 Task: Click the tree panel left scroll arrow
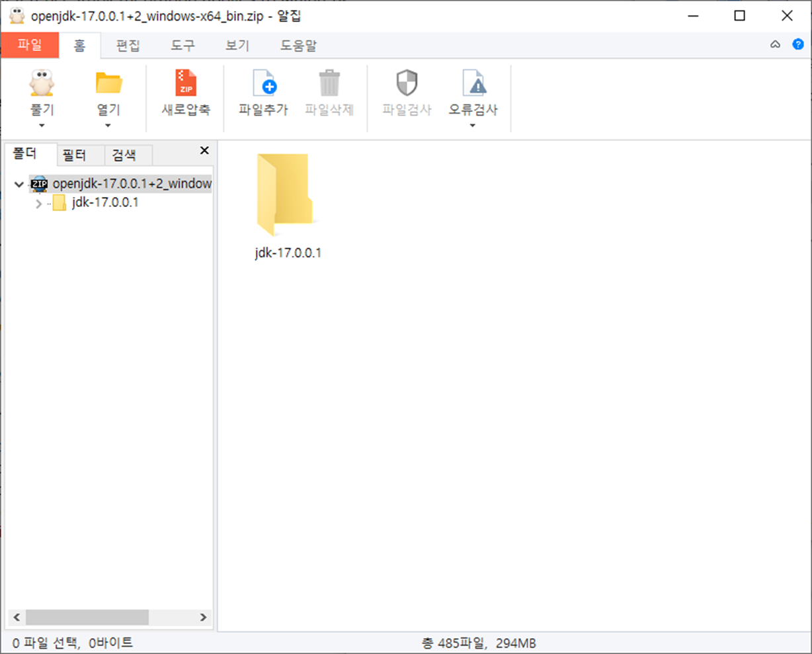(x=17, y=617)
